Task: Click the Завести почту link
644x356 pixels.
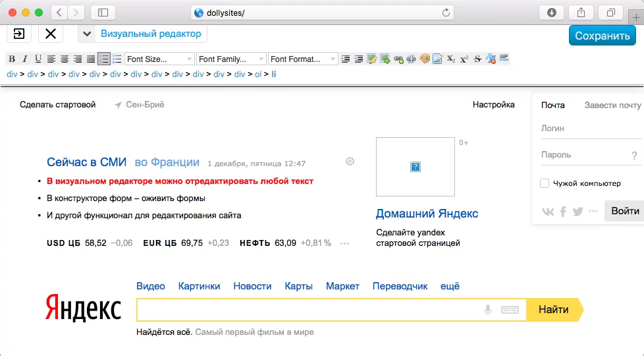Action: [612, 105]
